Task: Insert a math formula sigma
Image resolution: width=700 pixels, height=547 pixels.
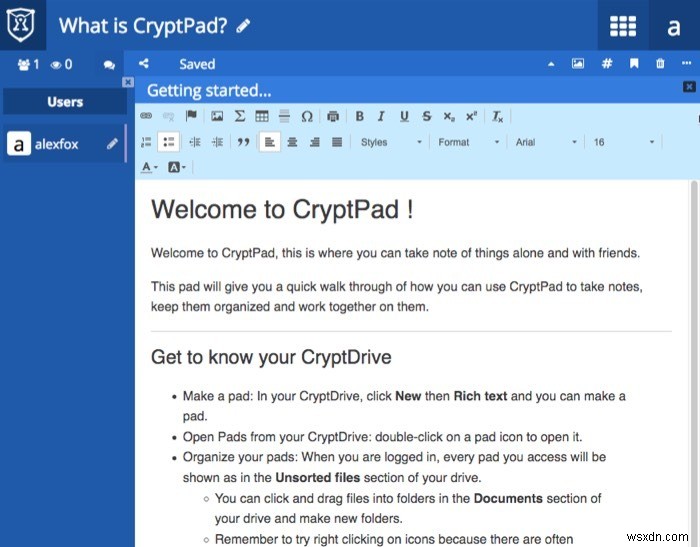Action: [240, 116]
